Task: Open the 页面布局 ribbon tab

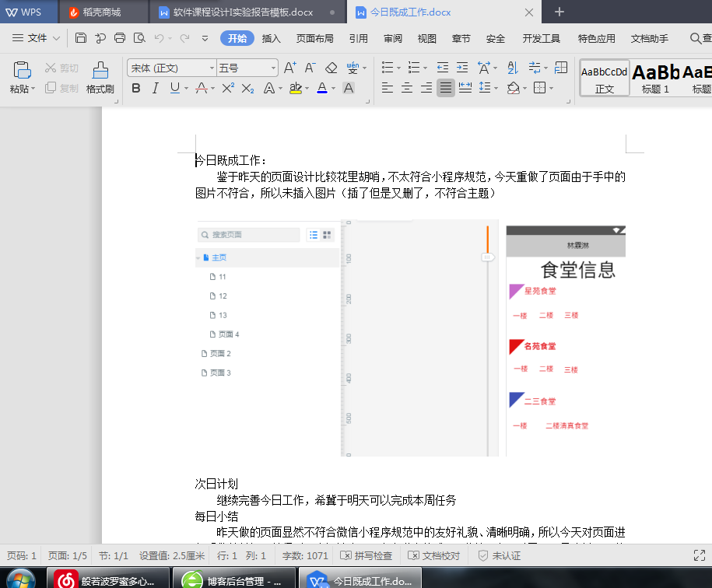Action: [314, 39]
